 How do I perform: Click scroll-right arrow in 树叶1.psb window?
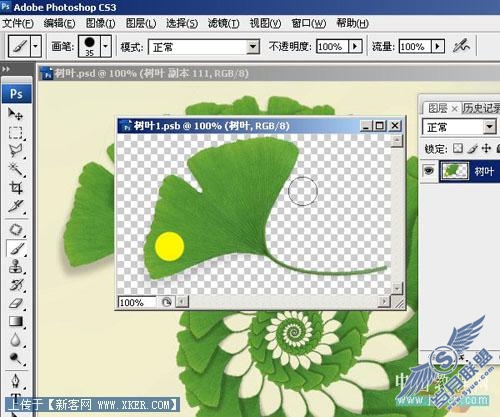[384, 302]
